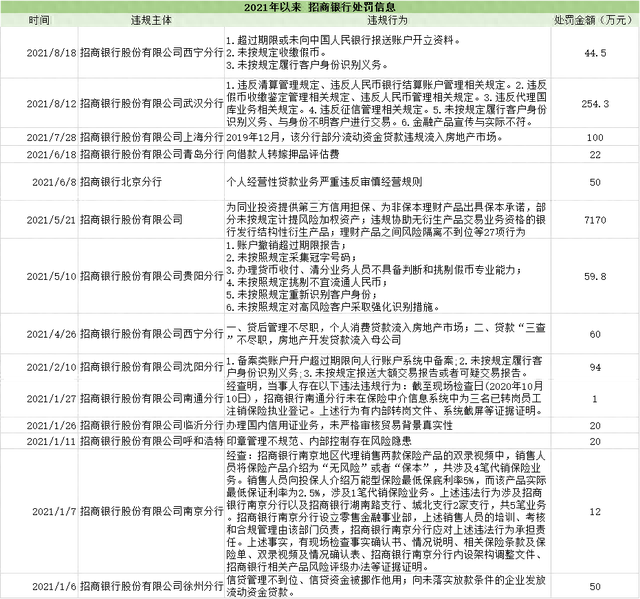Select the 南京分行 entity cell

(x=151, y=512)
